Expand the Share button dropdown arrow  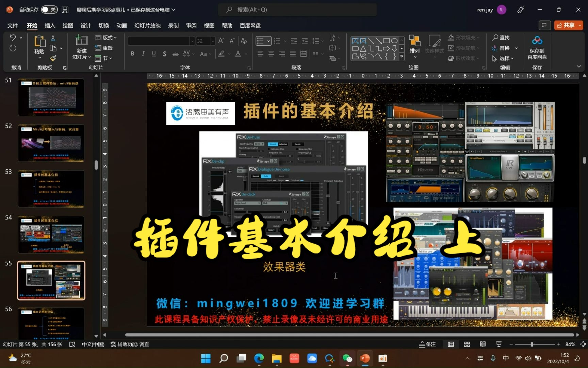579,25
